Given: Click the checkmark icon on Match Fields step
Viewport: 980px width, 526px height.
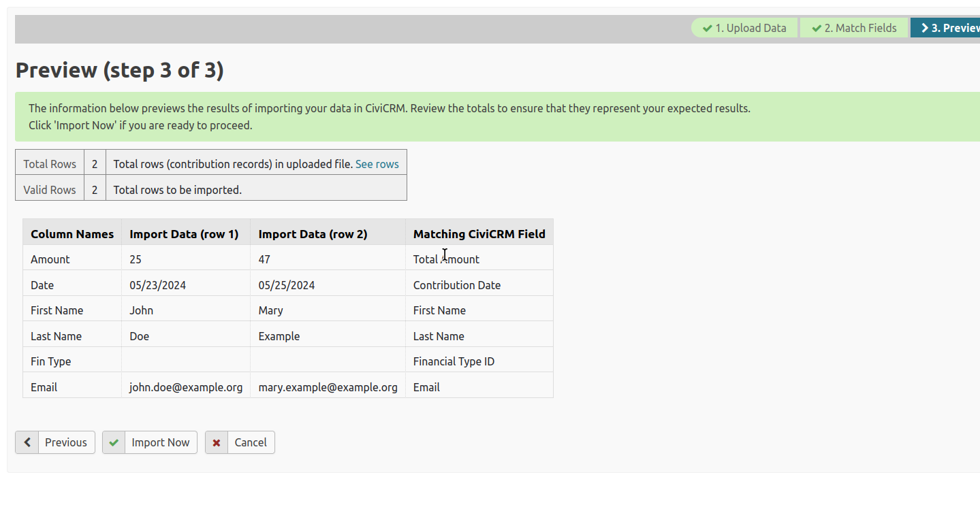Looking at the screenshot, I should tap(817, 28).
